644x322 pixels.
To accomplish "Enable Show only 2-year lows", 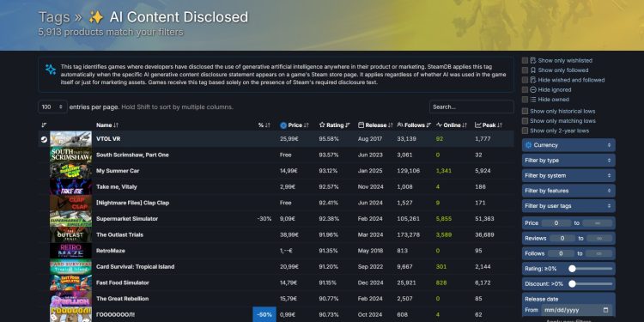I will [525, 131].
